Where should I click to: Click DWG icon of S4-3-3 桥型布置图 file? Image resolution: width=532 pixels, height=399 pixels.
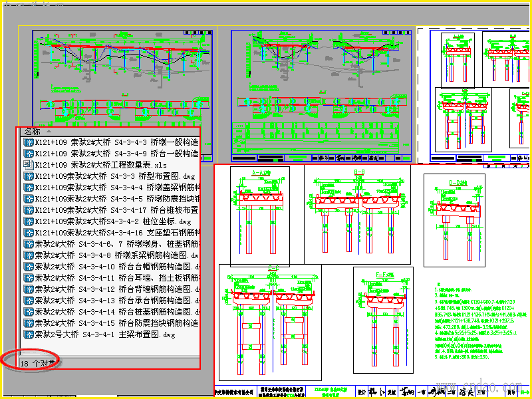29,176
